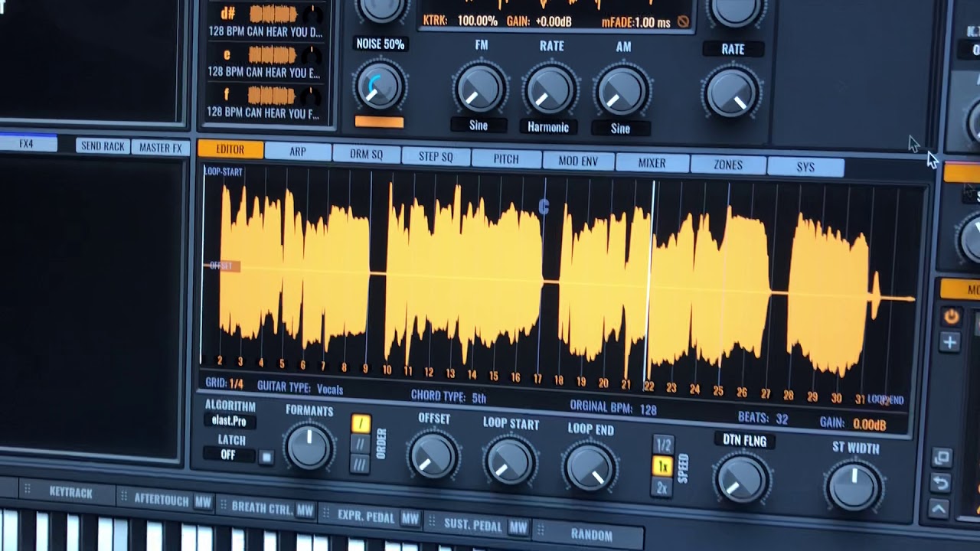The width and height of the screenshot is (980, 551).
Task: Click the GAIN 0.00dB value
Action: [870, 424]
